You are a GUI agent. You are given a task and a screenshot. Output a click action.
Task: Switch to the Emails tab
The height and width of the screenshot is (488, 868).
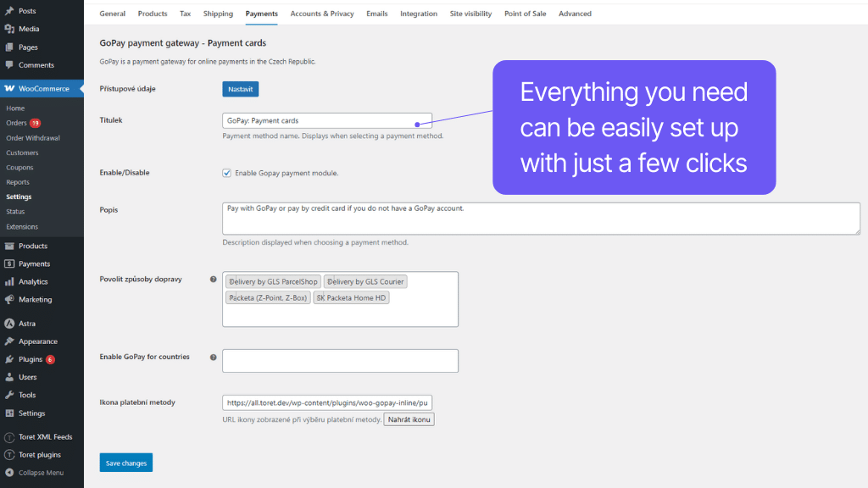tap(376, 14)
